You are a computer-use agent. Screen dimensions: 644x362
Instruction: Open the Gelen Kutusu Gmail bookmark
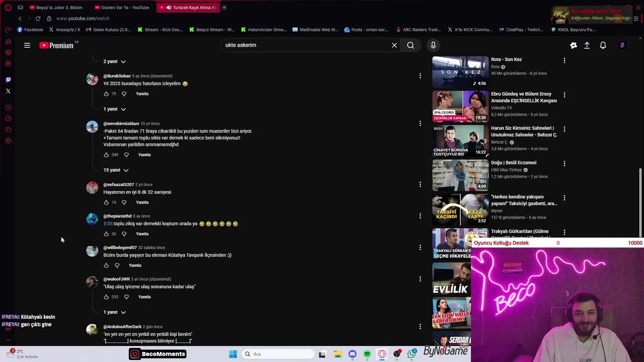tap(108, 30)
